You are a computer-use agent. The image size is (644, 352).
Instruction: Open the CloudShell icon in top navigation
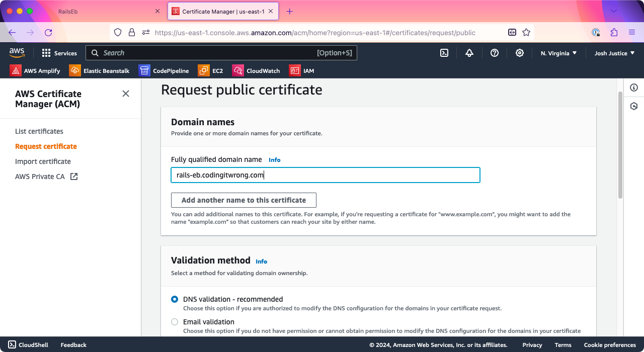(x=444, y=53)
